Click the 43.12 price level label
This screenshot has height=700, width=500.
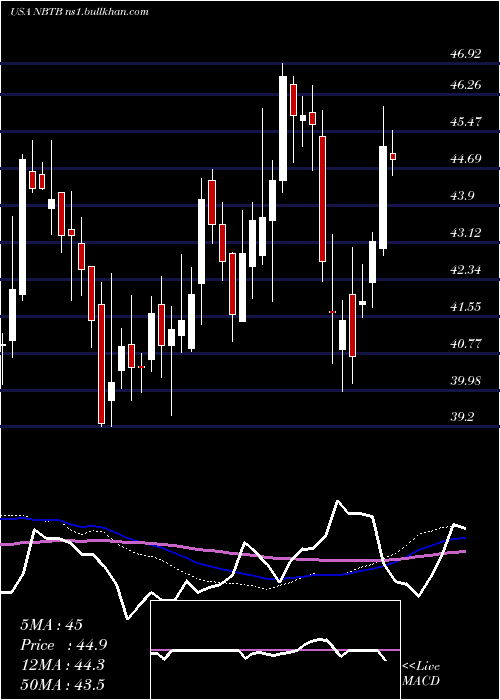point(467,233)
